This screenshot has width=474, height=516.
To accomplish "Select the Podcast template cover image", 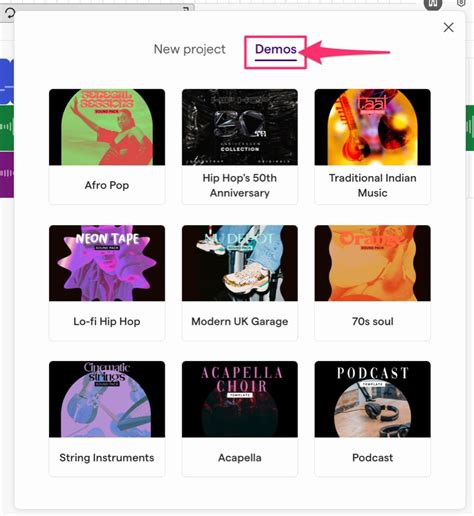I will pyautogui.click(x=372, y=399).
